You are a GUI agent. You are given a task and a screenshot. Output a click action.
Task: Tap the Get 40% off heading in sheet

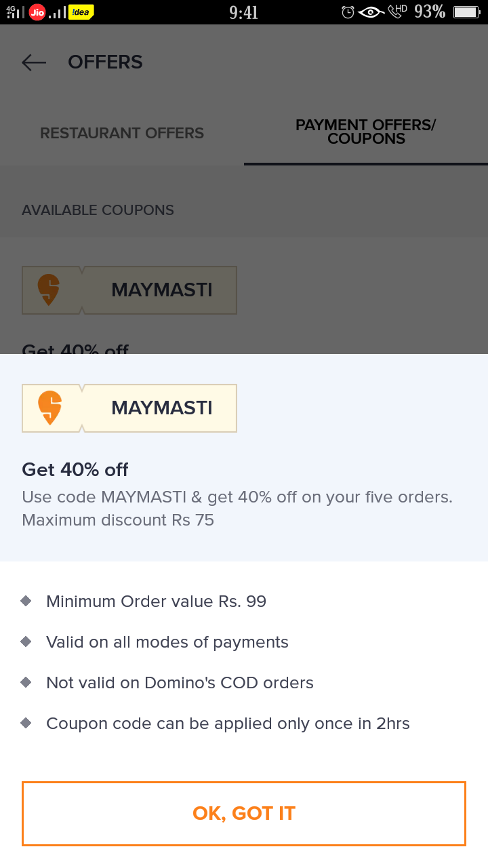click(75, 469)
